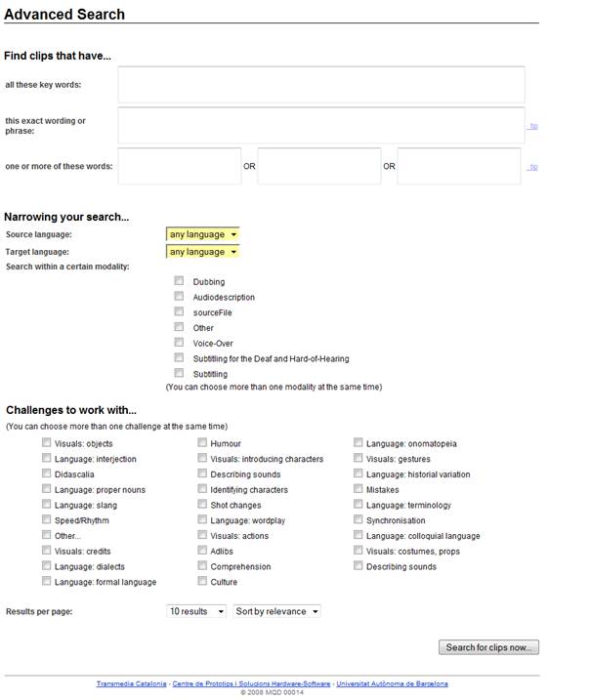Screen dimensions: 590x700
Task: Expand the 10 results per page dropdown
Action: 196,611
